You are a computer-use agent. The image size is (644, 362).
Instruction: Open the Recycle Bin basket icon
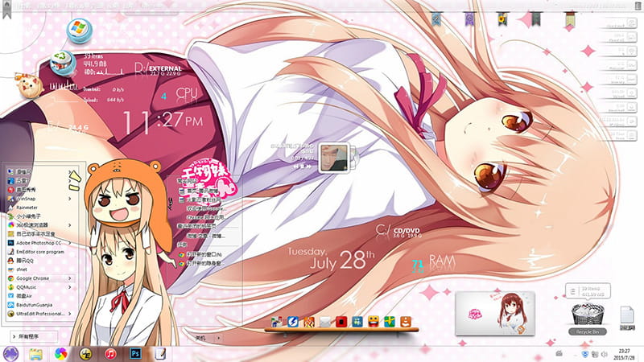click(588, 315)
